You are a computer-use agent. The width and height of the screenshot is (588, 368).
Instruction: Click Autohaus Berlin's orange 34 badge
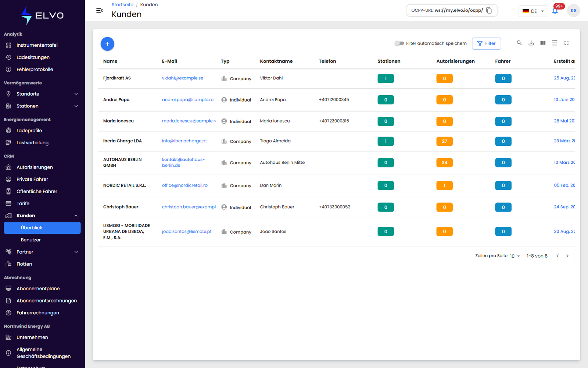point(444,163)
